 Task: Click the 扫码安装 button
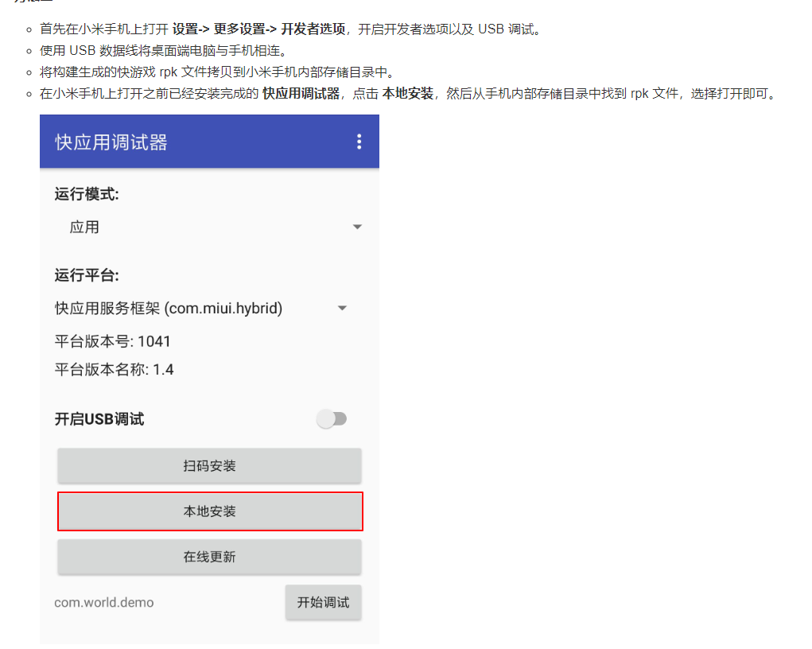click(x=209, y=465)
